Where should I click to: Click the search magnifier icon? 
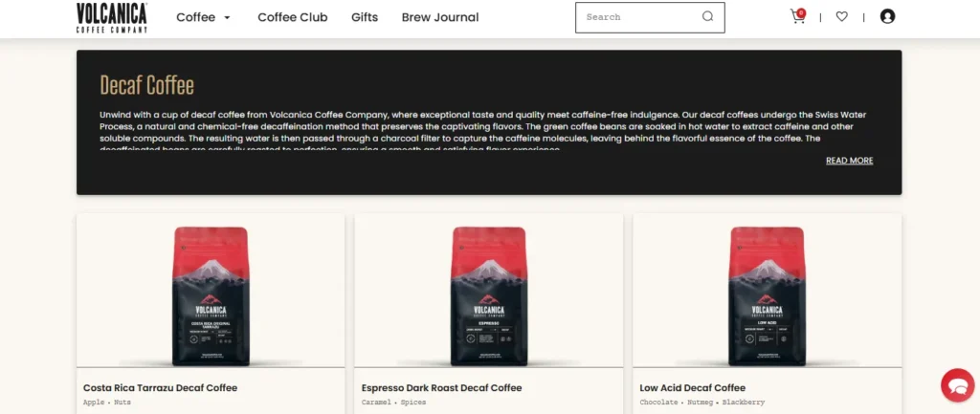(707, 17)
